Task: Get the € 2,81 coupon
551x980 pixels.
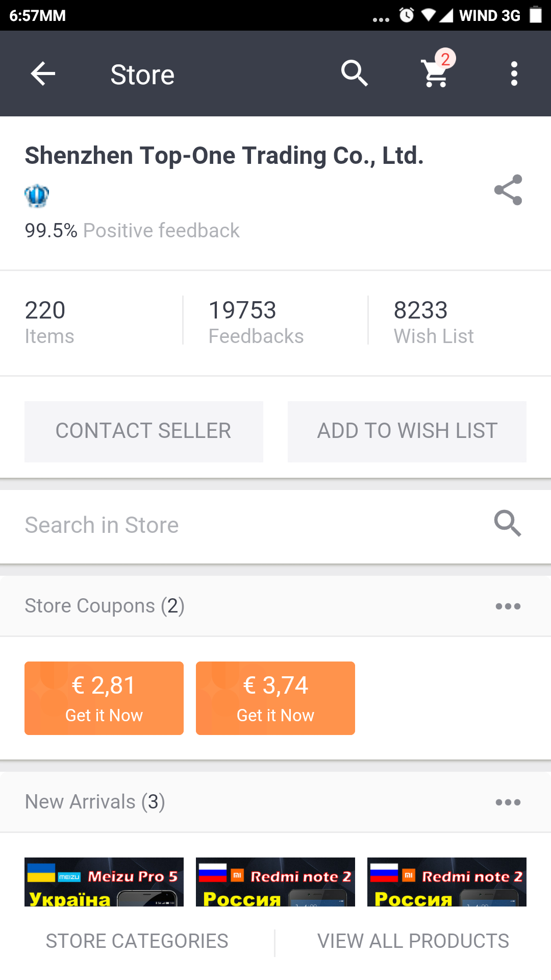Action: coord(104,698)
